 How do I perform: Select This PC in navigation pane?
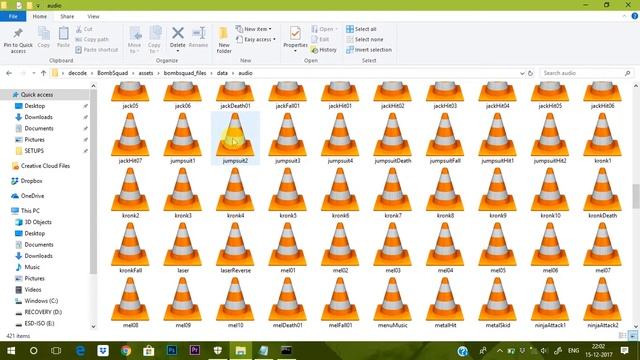coord(30,211)
